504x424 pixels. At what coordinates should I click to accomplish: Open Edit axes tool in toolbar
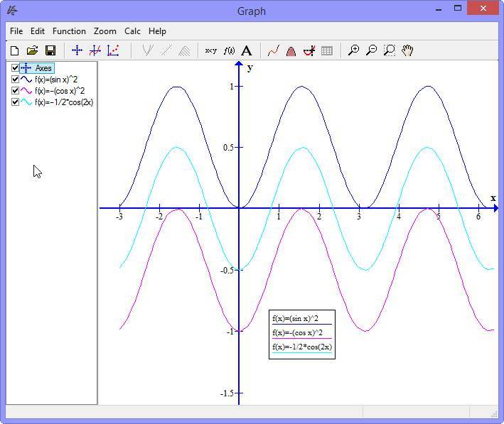tap(77, 50)
